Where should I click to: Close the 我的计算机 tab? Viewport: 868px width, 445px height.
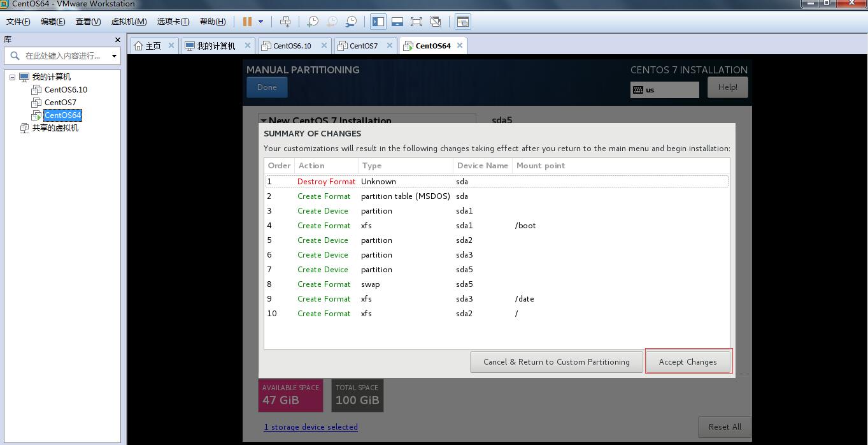[x=248, y=46]
